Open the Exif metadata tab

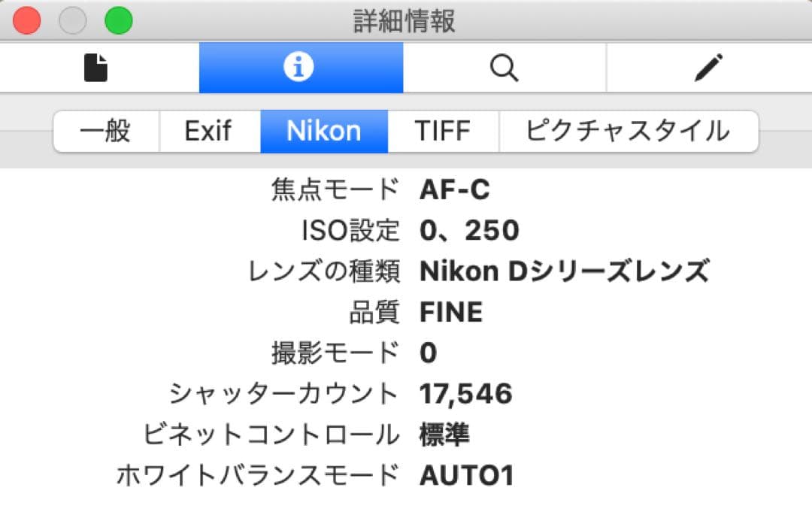208,130
